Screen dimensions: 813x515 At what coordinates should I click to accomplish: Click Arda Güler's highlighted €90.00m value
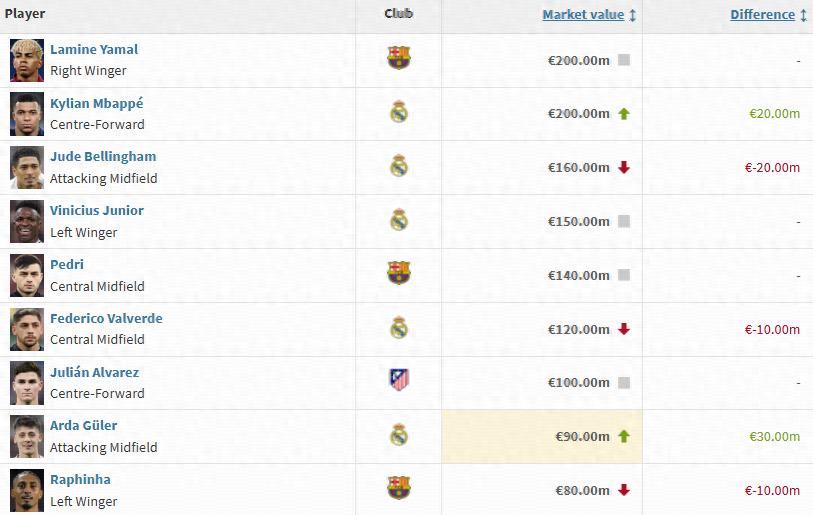[x=582, y=436]
